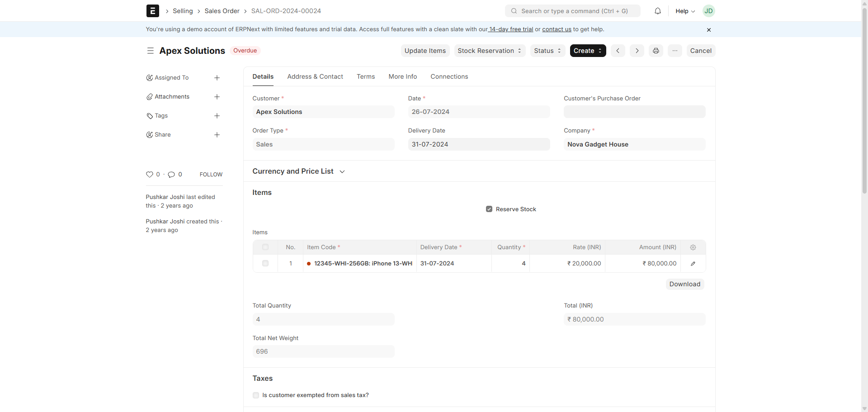The image size is (868, 412).
Task: Cancel the sales order
Action: click(x=701, y=51)
